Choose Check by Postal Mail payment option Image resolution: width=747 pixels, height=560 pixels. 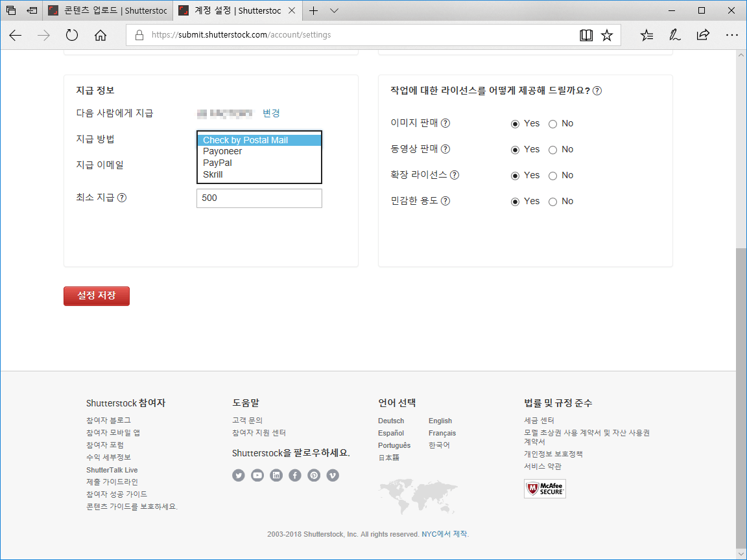(259, 140)
